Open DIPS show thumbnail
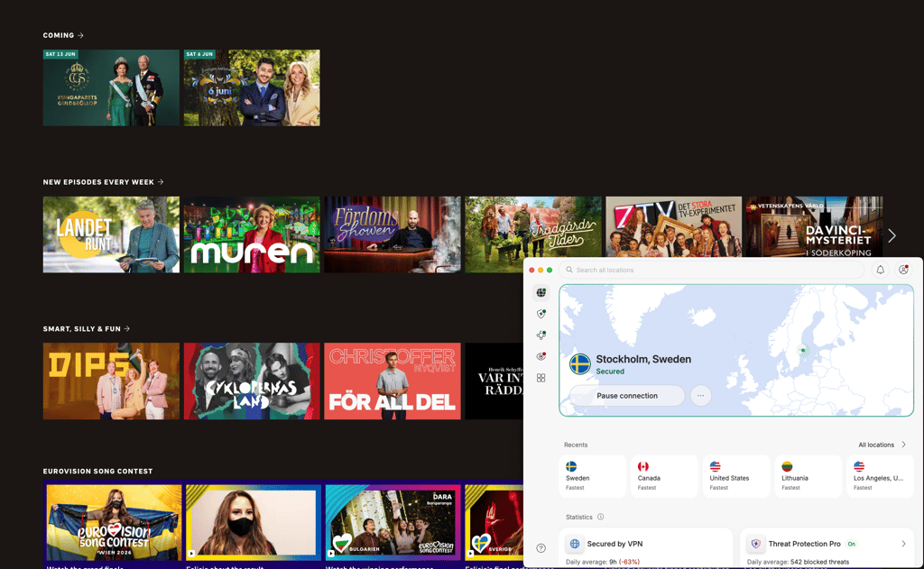 (111, 381)
